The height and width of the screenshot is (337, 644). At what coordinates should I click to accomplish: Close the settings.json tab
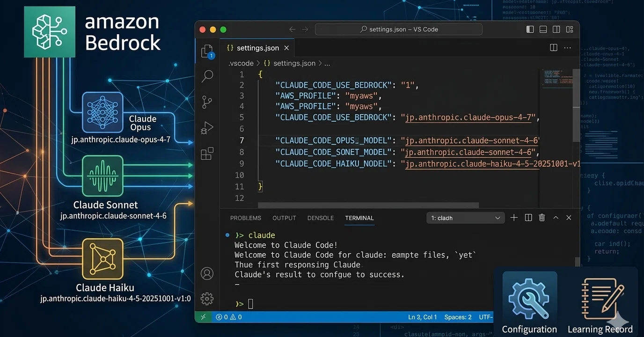(286, 48)
